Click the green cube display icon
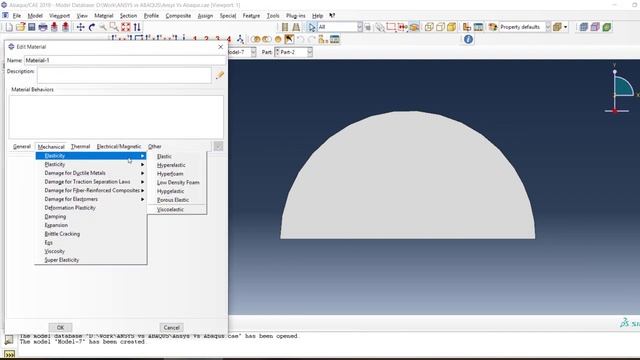 pyautogui.click(x=607, y=27)
